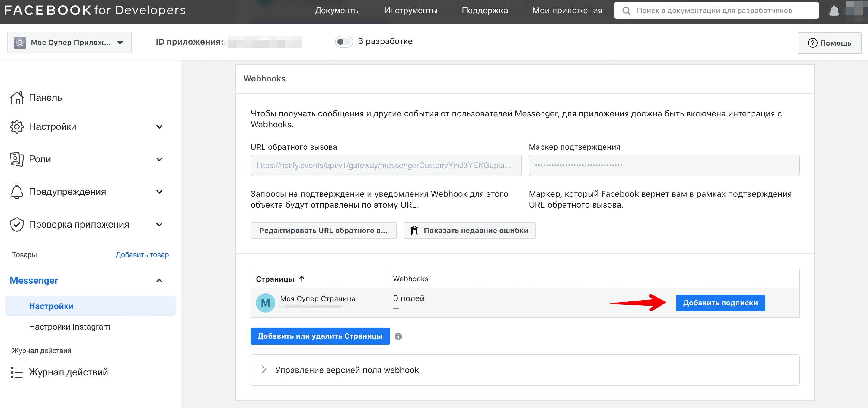The image size is (868, 408).
Task: Click the Журнал действий list icon
Action: tap(17, 372)
